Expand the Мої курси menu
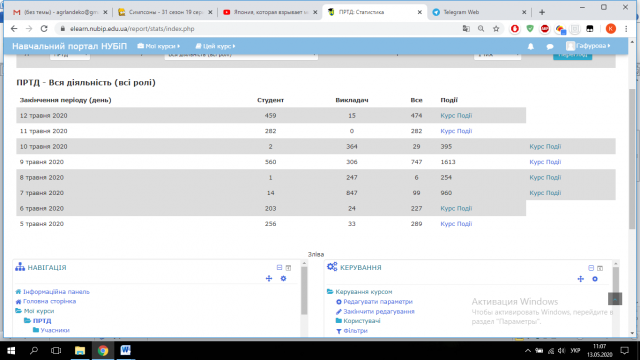Screen dimensions: 640x360 click(159, 46)
